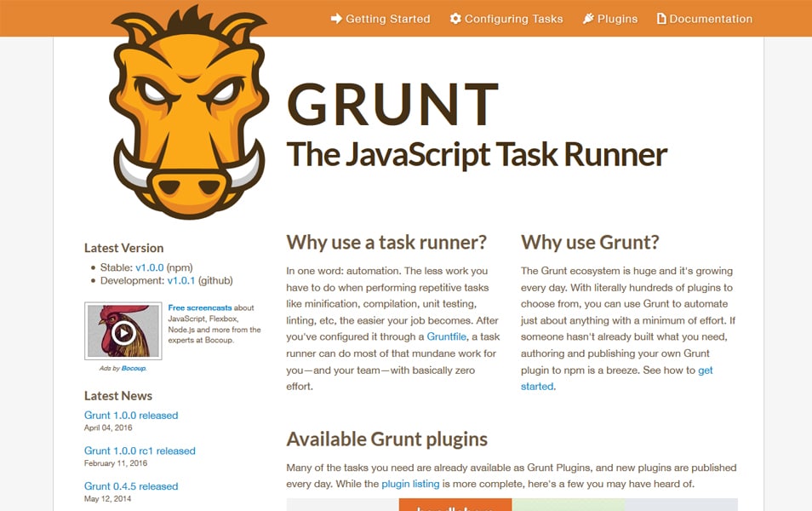
Task: Click The JavaScript Task Runner tagline
Action: 477,154
